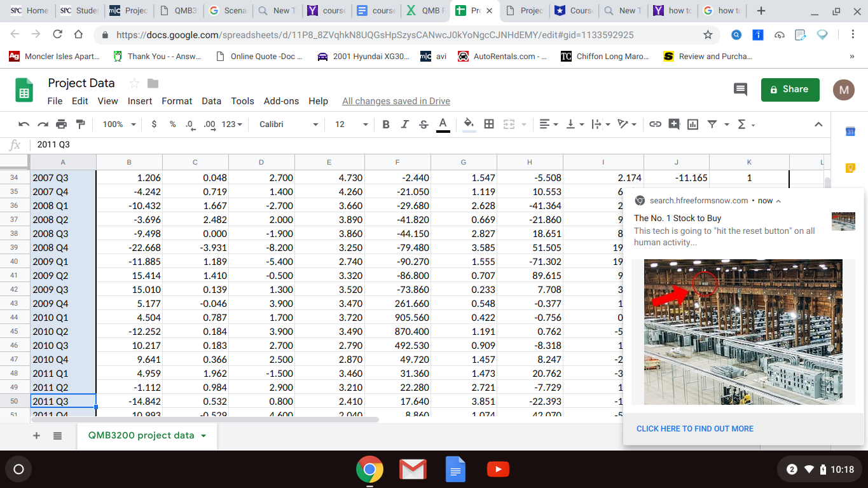Viewport: 868px width, 488px height.
Task: Open comment history icon
Action: point(740,90)
